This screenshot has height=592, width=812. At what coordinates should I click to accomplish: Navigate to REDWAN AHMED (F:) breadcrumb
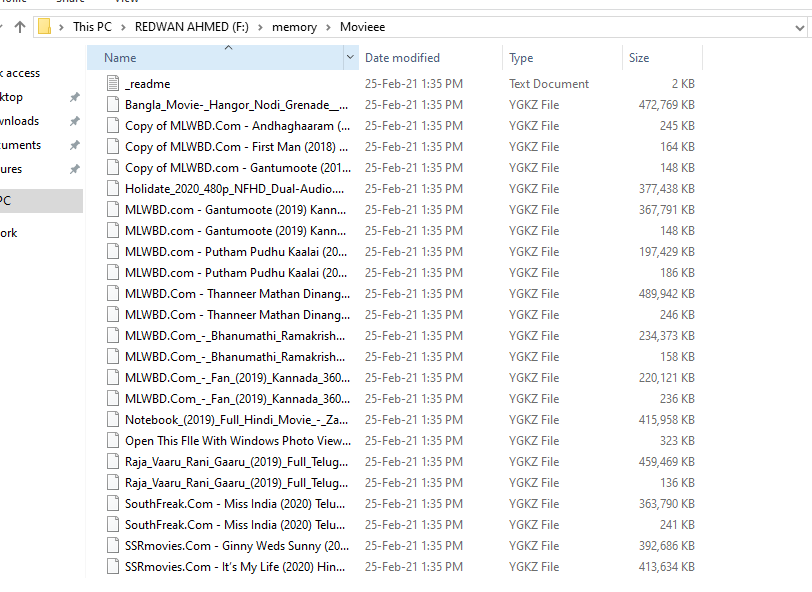pyautogui.click(x=192, y=27)
